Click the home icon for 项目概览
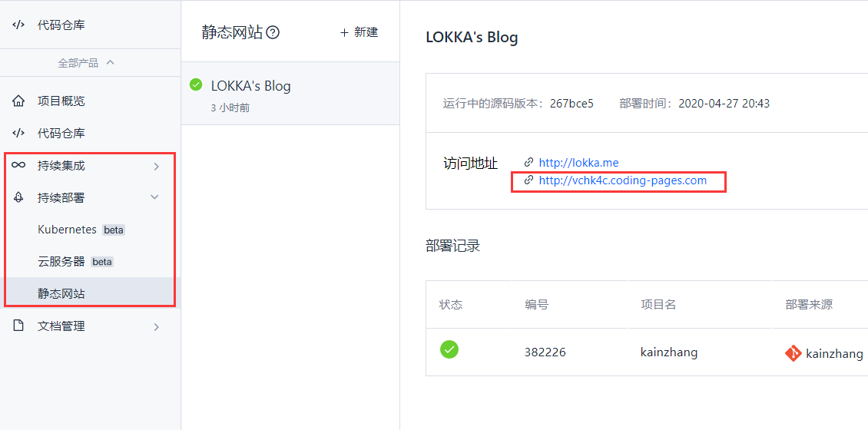This screenshot has height=430, width=868. pyautogui.click(x=18, y=101)
